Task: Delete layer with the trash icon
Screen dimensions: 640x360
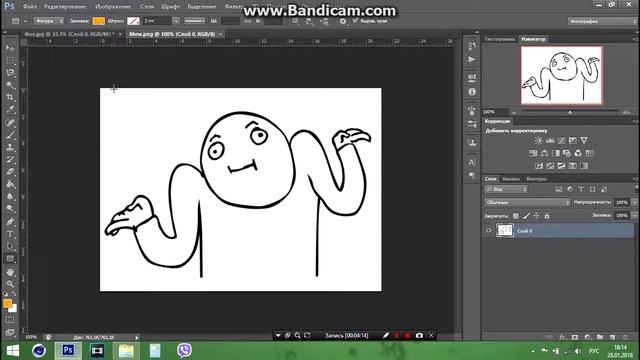Action: coord(625,337)
